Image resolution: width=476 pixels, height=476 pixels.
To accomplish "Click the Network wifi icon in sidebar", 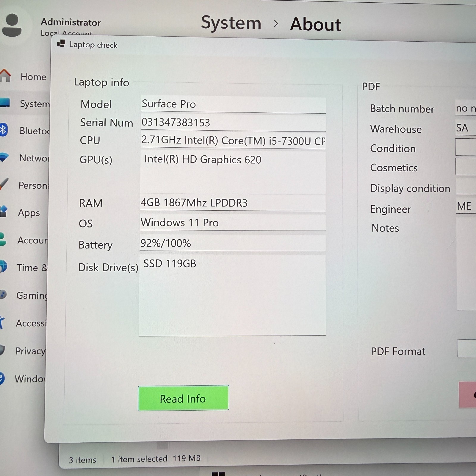I will click(4, 157).
